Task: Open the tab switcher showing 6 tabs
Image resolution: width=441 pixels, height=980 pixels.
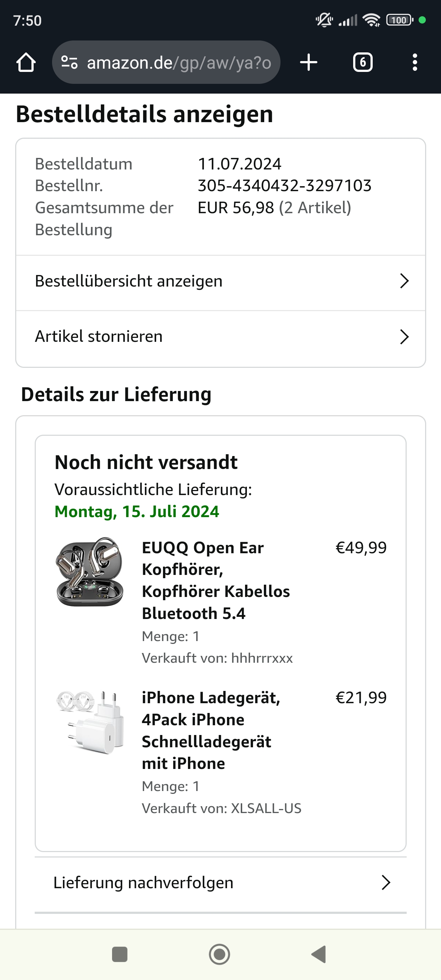Action: [363, 63]
